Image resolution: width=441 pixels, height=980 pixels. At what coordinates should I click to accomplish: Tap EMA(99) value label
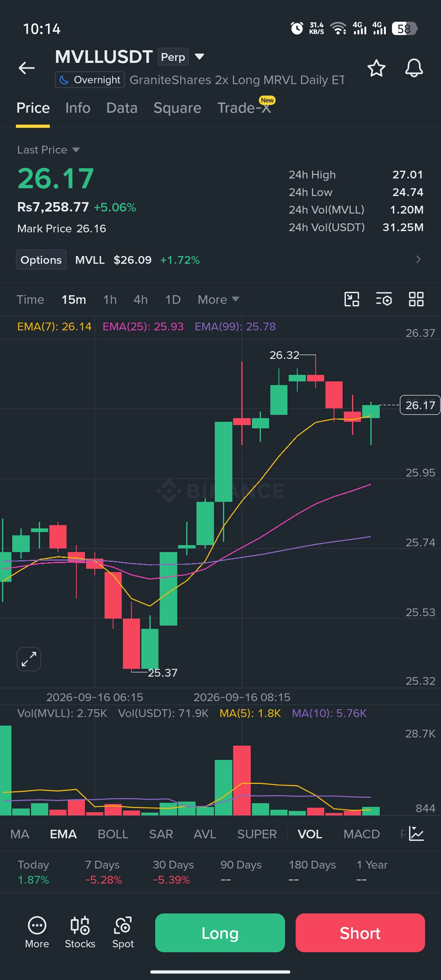click(x=235, y=327)
